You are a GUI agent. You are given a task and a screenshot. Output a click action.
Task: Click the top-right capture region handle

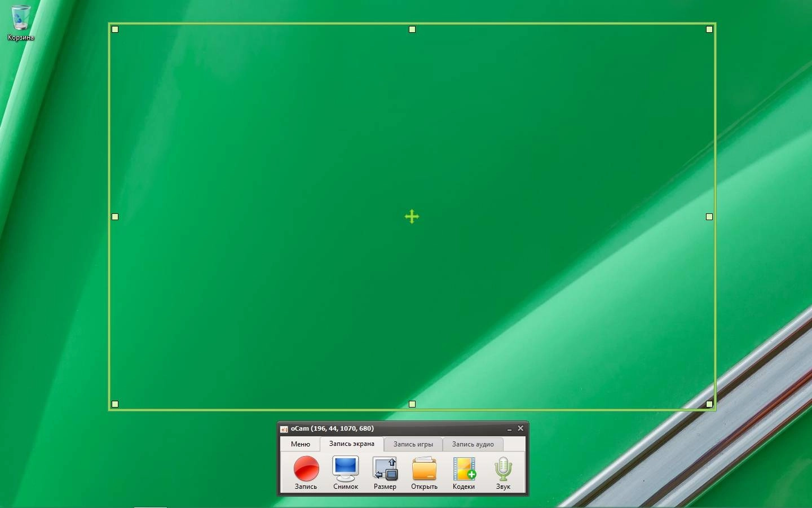click(x=709, y=29)
